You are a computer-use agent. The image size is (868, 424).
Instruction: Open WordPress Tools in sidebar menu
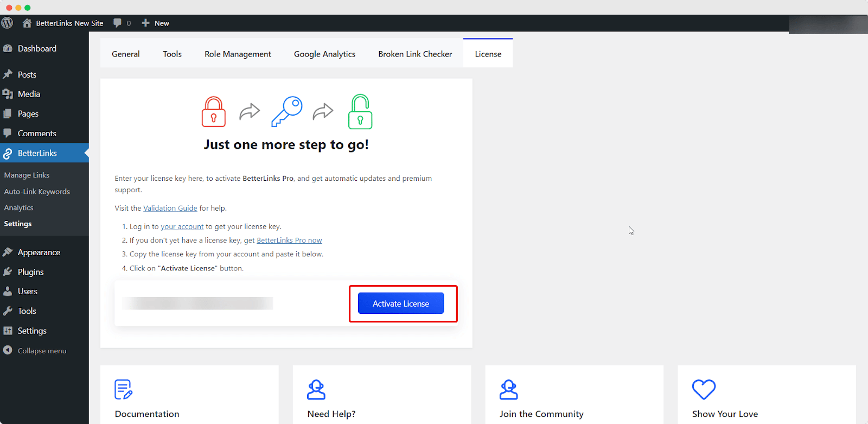pyautogui.click(x=27, y=311)
